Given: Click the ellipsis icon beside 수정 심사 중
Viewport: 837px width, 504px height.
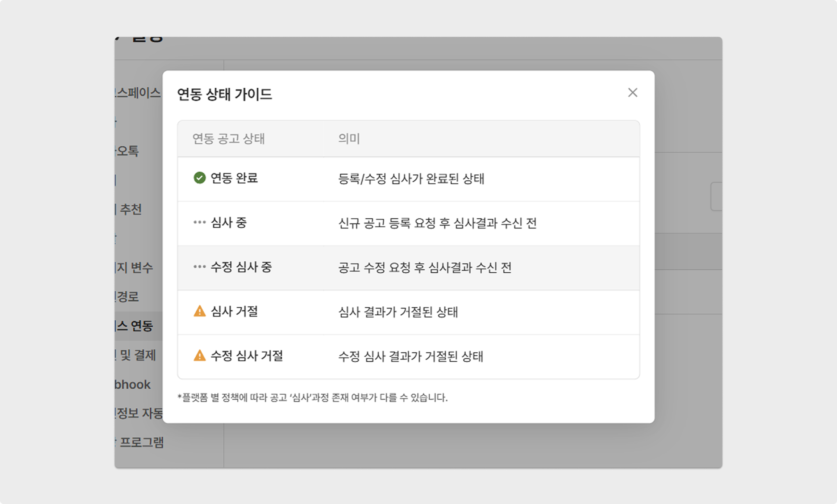Looking at the screenshot, I should point(199,267).
